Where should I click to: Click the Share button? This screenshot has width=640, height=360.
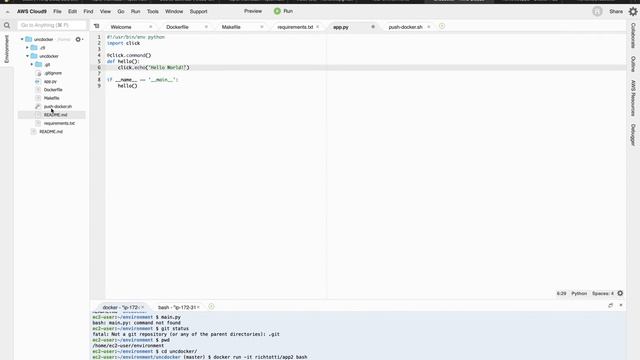pyautogui.click(x=616, y=11)
